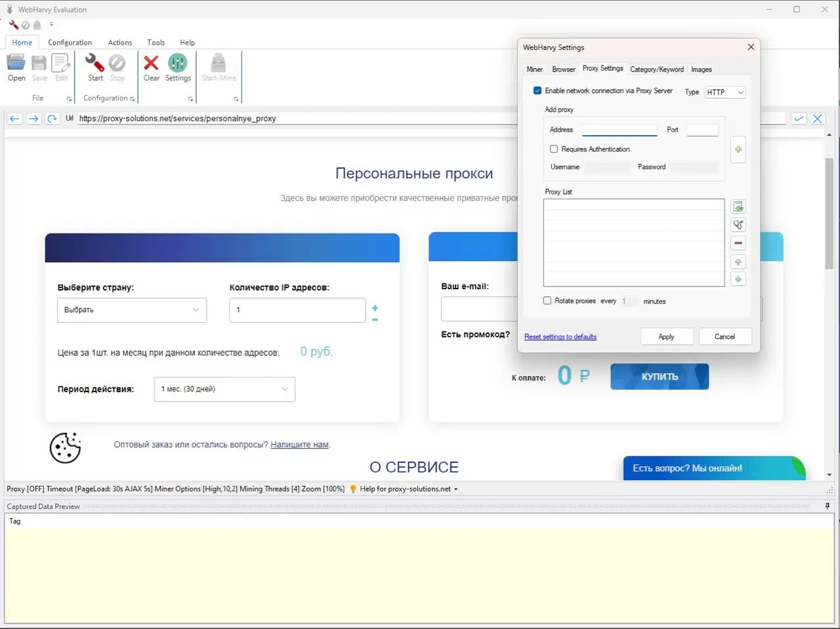The height and width of the screenshot is (629, 840).
Task: Move proxy up with arrow icon
Action: (x=738, y=262)
